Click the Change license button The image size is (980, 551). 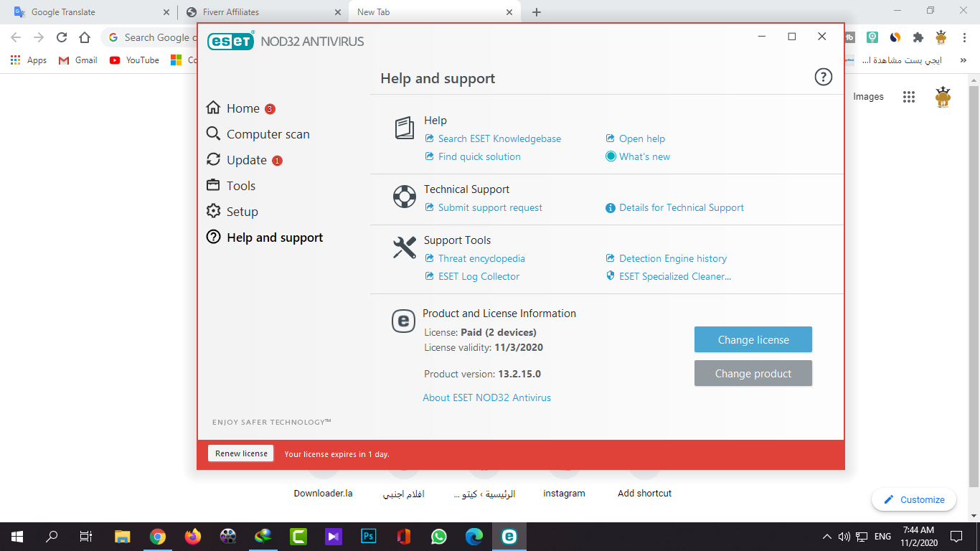click(x=753, y=339)
